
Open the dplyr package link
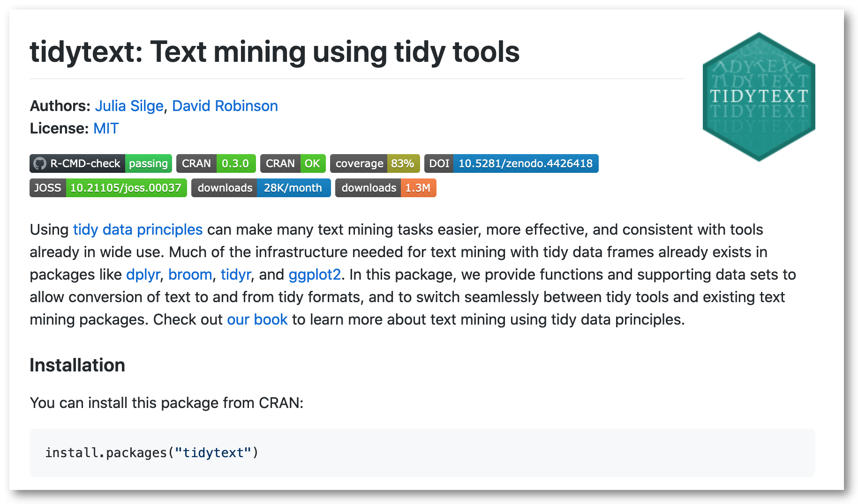click(x=143, y=274)
